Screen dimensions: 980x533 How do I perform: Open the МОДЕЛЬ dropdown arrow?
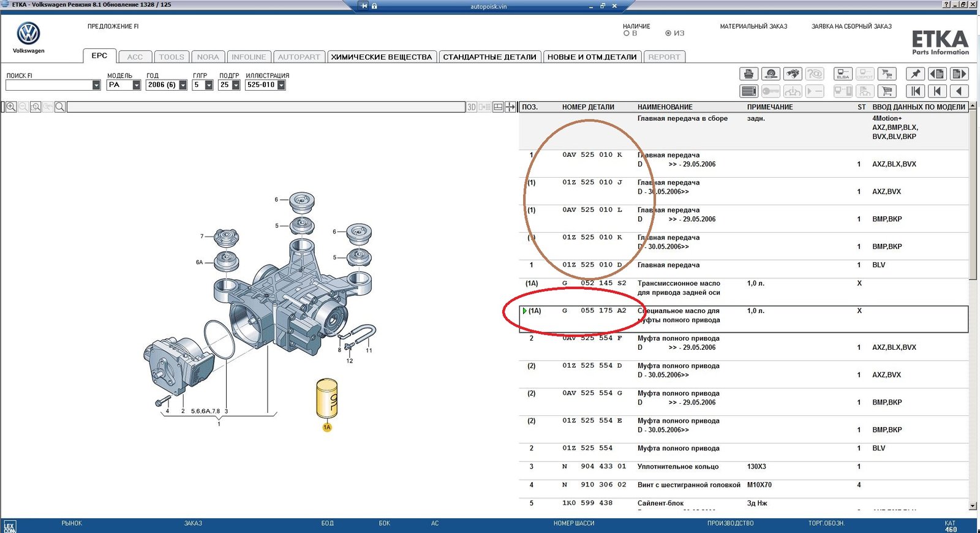[x=137, y=85]
